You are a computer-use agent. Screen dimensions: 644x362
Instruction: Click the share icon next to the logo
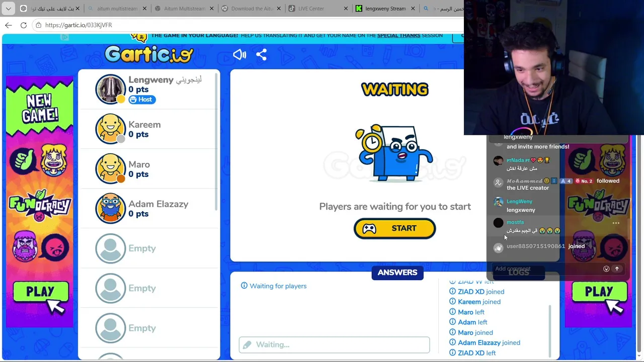coord(261,54)
